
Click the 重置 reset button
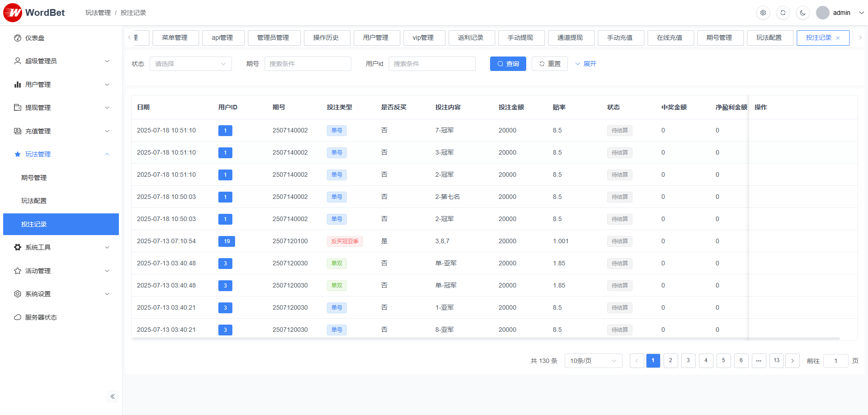point(549,64)
